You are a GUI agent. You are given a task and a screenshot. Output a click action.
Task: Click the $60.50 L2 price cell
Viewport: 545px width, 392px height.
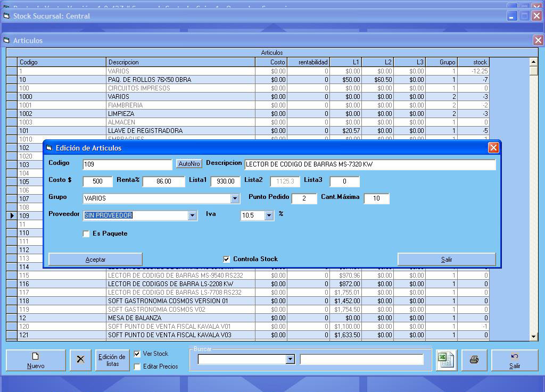point(378,79)
